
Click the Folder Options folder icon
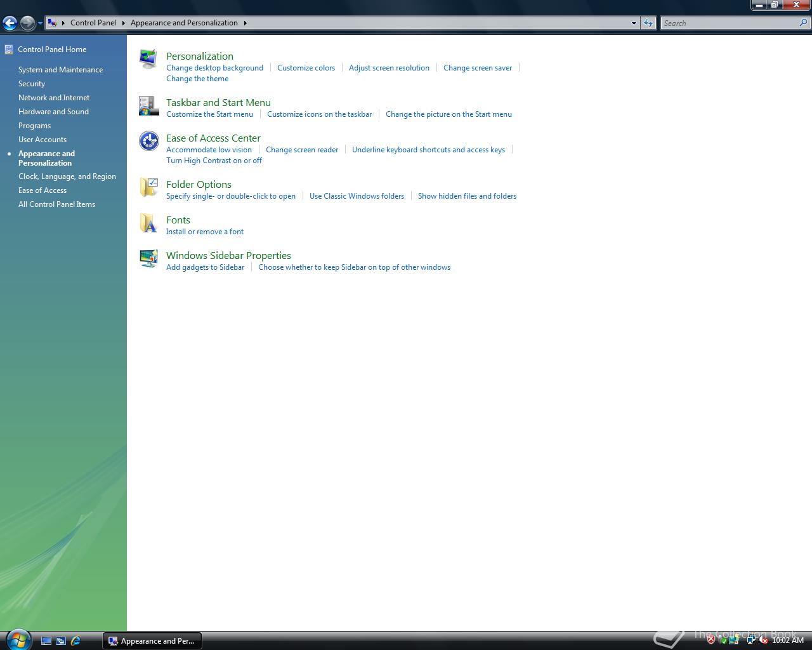coord(148,188)
